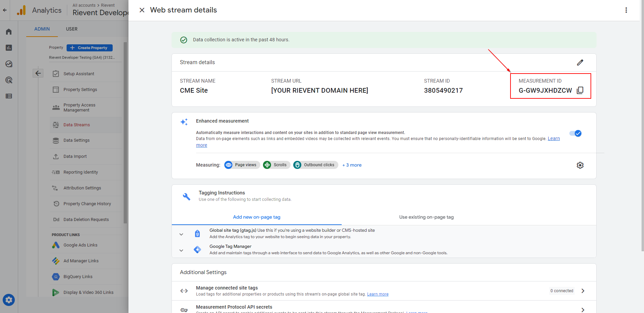
Task: Turn off the Enhanced measurement switch
Action: 575,133
